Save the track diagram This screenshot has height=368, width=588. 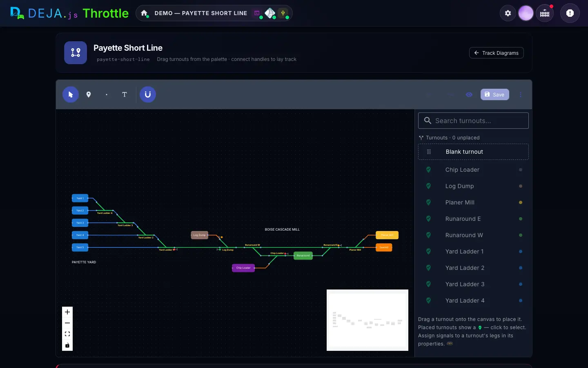coord(495,94)
